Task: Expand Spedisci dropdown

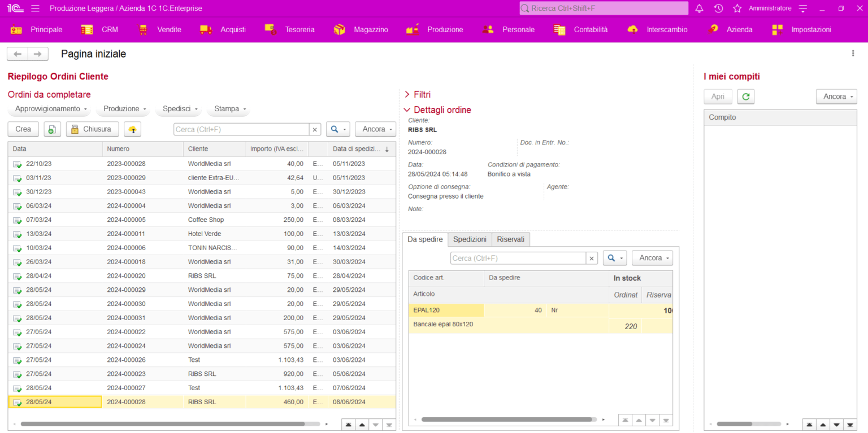Action: (x=180, y=108)
